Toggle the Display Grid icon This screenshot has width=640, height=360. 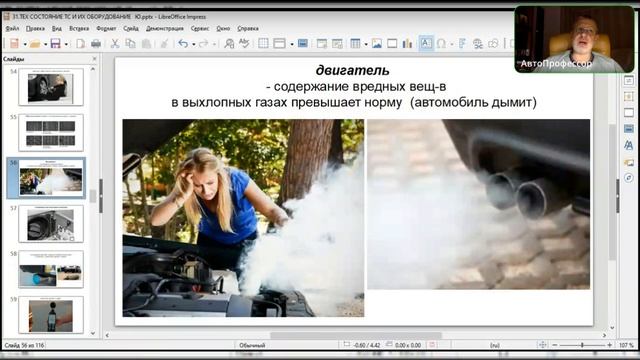pyautogui.click(x=263, y=43)
